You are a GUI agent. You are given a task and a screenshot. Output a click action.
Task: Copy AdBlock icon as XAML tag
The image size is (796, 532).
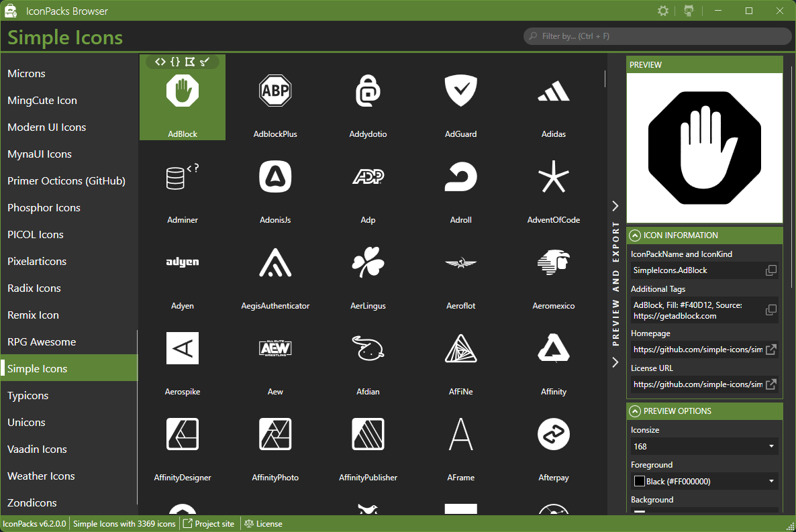160,62
